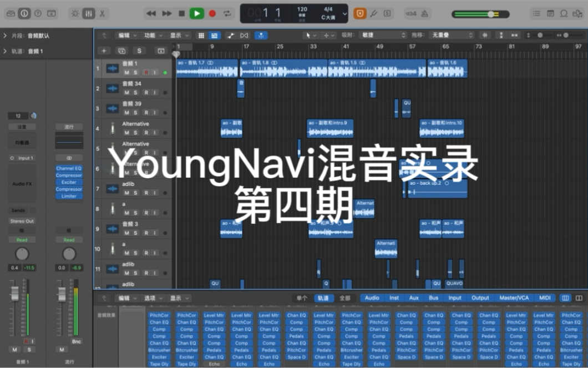Open the Exciter plug-in in inspector strip
Screen dimensions: 588x368
tap(69, 182)
